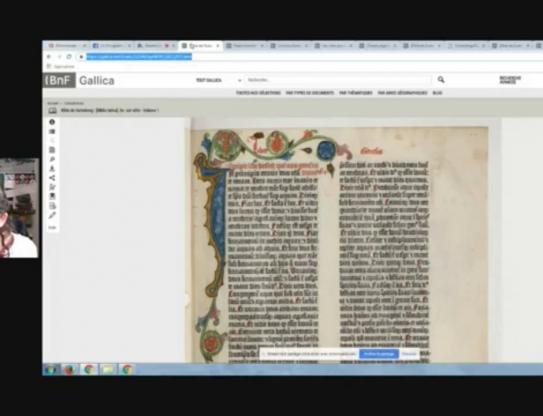Click Masquer on the screen sharing bar

(409, 354)
